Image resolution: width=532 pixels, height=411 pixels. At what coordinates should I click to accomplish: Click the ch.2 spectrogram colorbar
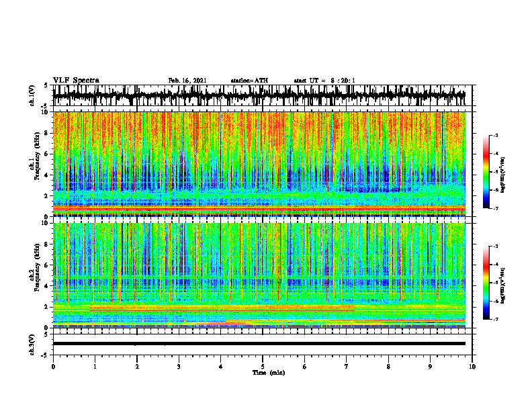coord(486,283)
